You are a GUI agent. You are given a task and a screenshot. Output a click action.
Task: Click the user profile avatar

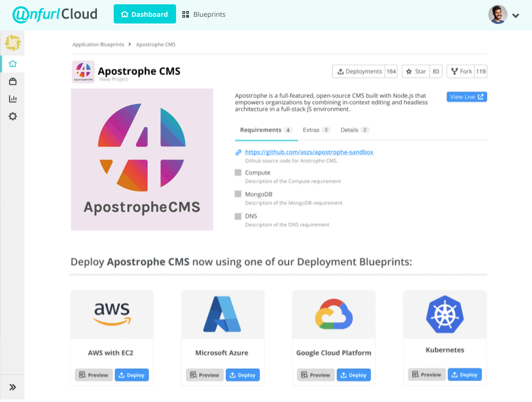pyautogui.click(x=497, y=14)
